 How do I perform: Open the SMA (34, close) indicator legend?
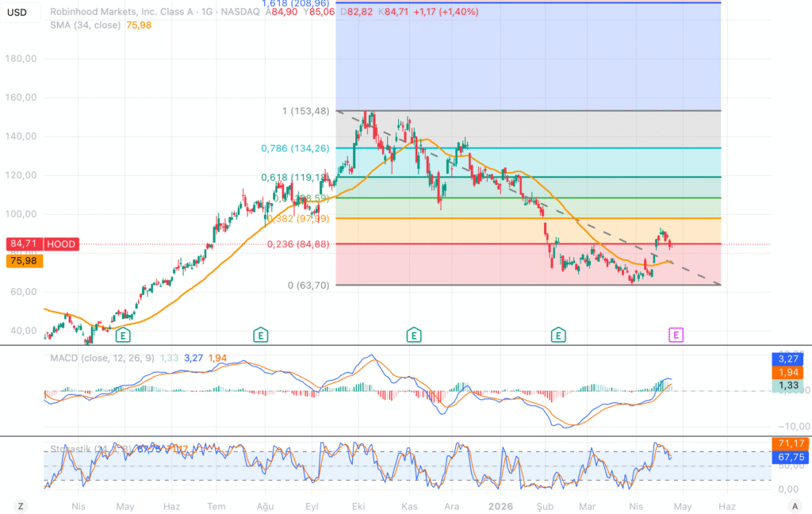(x=85, y=25)
